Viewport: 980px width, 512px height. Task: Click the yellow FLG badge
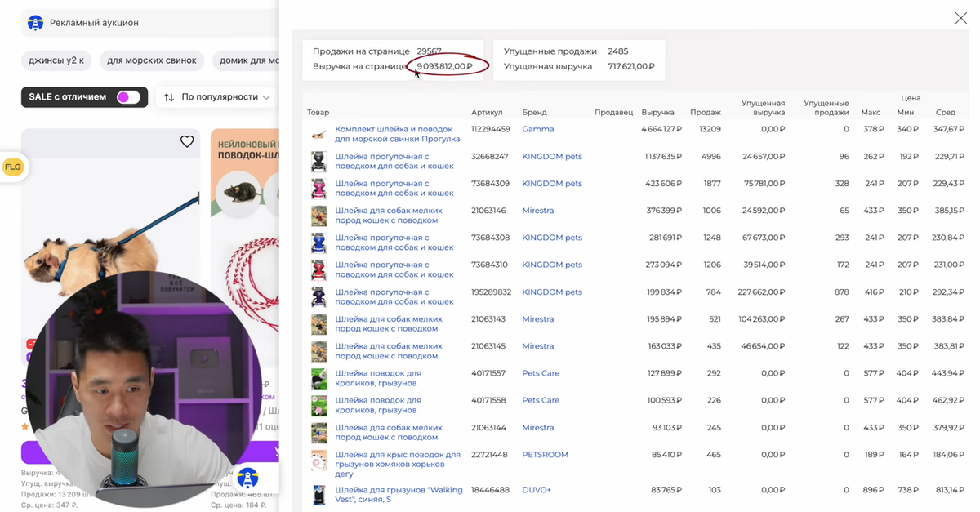(12, 167)
